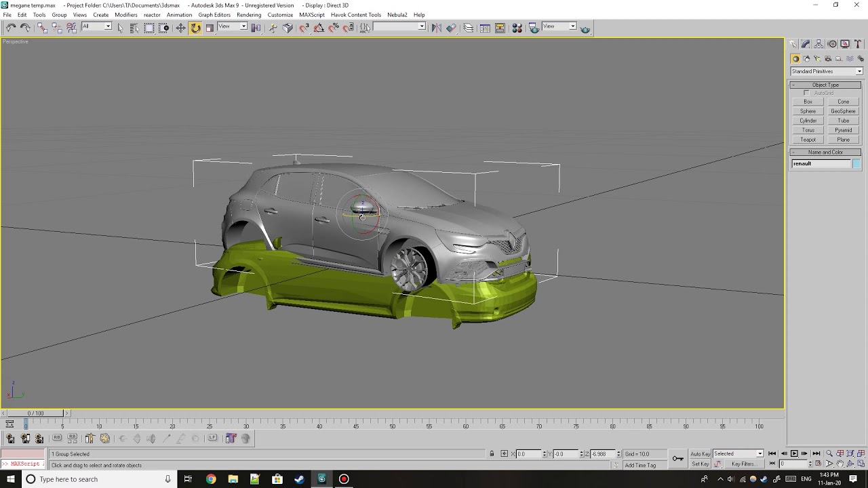The width and height of the screenshot is (868, 488).
Task: Open the Render Scene dialog
Action: pos(534,28)
